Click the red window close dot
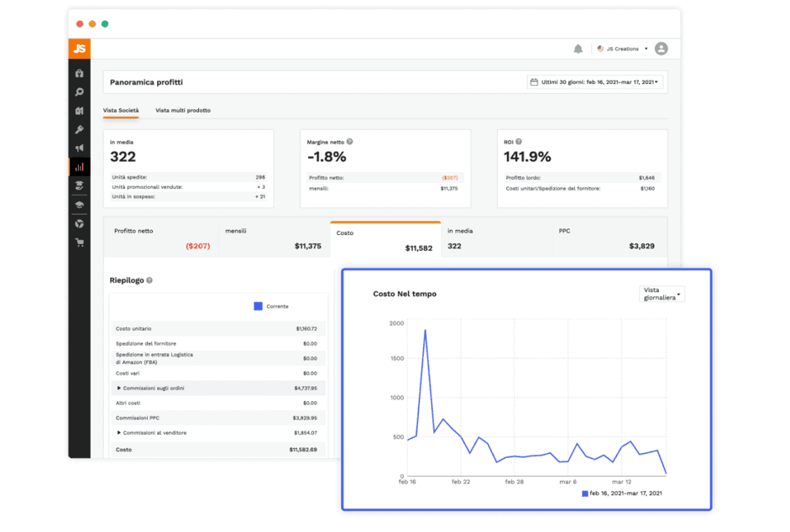 coord(80,23)
